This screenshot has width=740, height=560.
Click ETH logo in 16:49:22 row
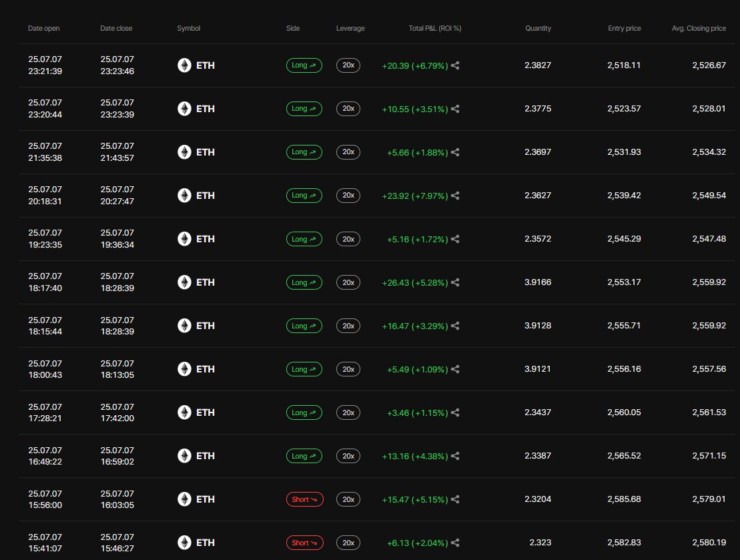(x=184, y=456)
